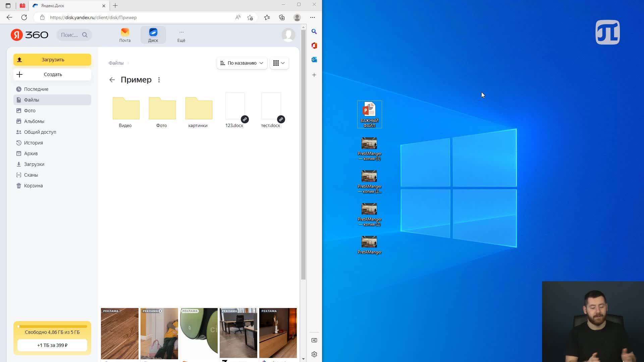Open Загрузки in the sidebar
The width and height of the screenshot is (644, 362).
point(52,164)
